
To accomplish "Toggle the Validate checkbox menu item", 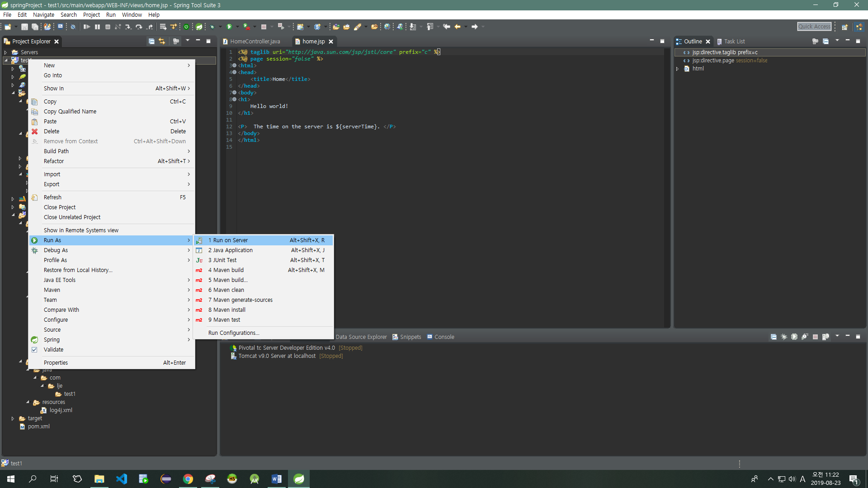I will [x=53, y=350].
